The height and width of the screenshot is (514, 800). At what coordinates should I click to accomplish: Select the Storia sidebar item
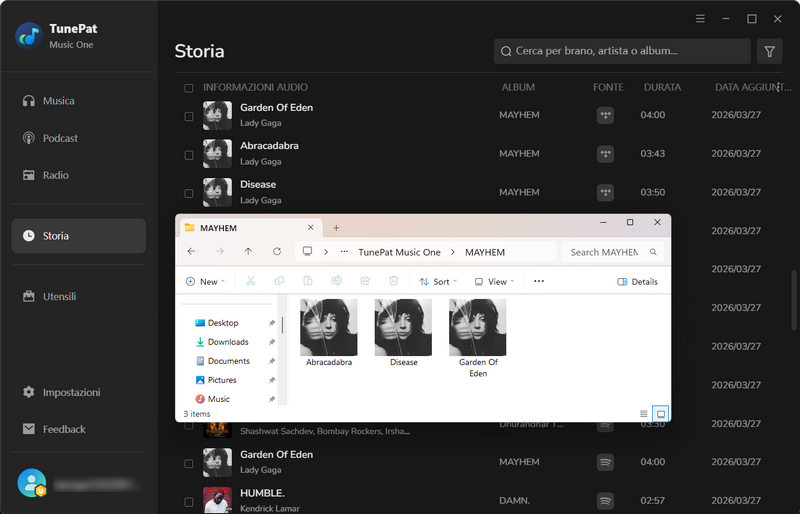tap(79, 236)
